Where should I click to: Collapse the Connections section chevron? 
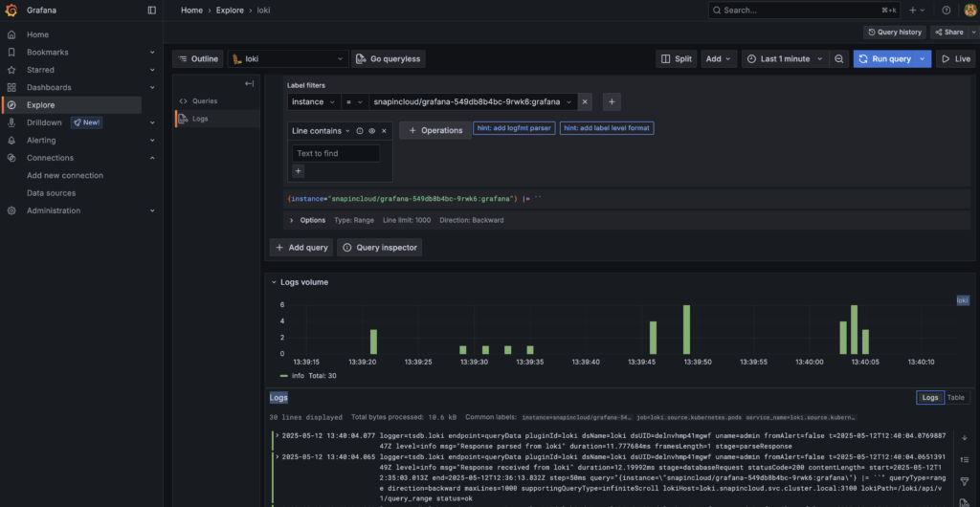[x=152, y=158]
